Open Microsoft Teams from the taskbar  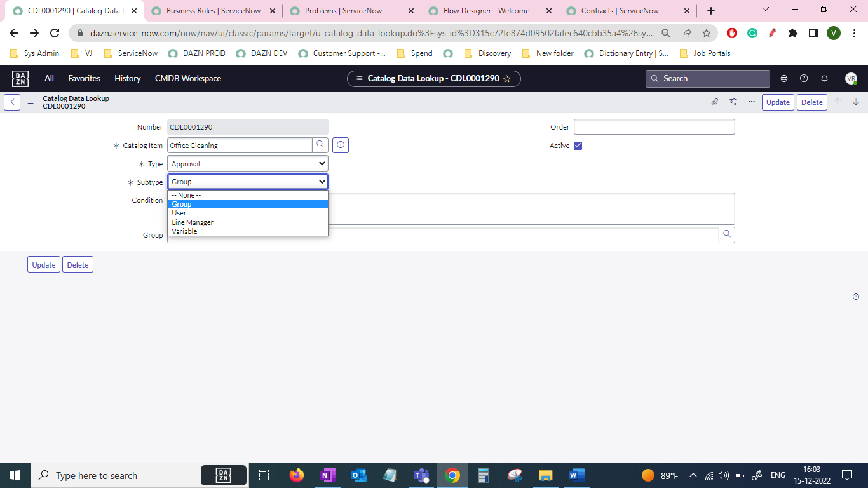click(421, 475)
